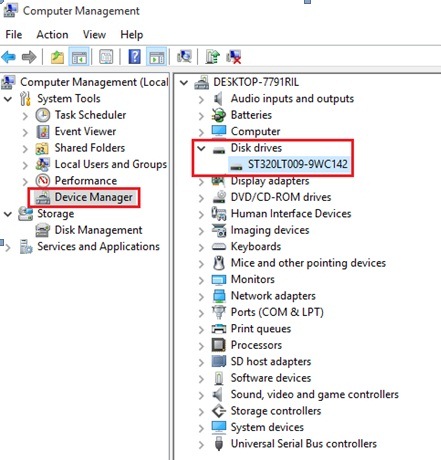Screen dimensions: 441x460
Task: Collapse the Disk drives category
Action: (201, 148)
